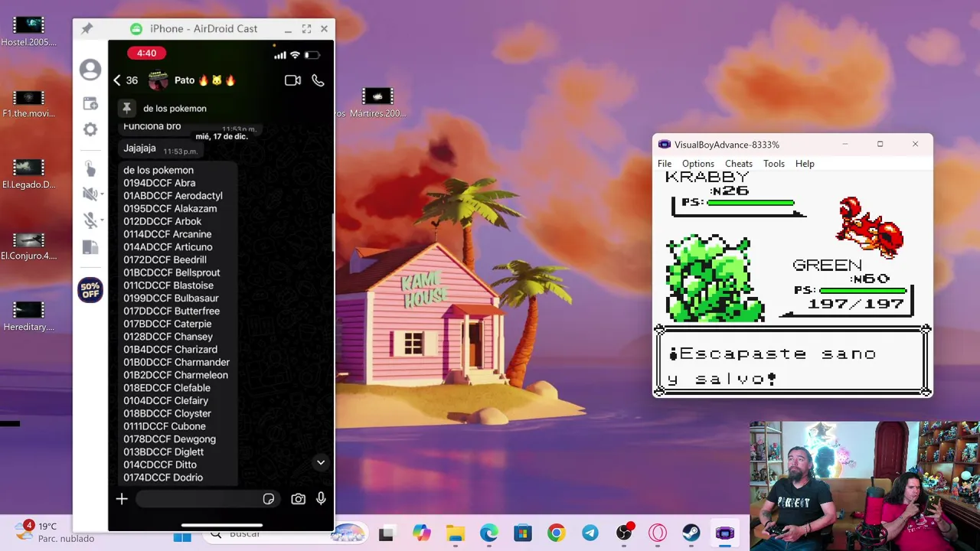The width and height of the screenshot is (980, 551).
Task: Start video call with Pato
Action: pyautogui.click(x=292, y=80)
